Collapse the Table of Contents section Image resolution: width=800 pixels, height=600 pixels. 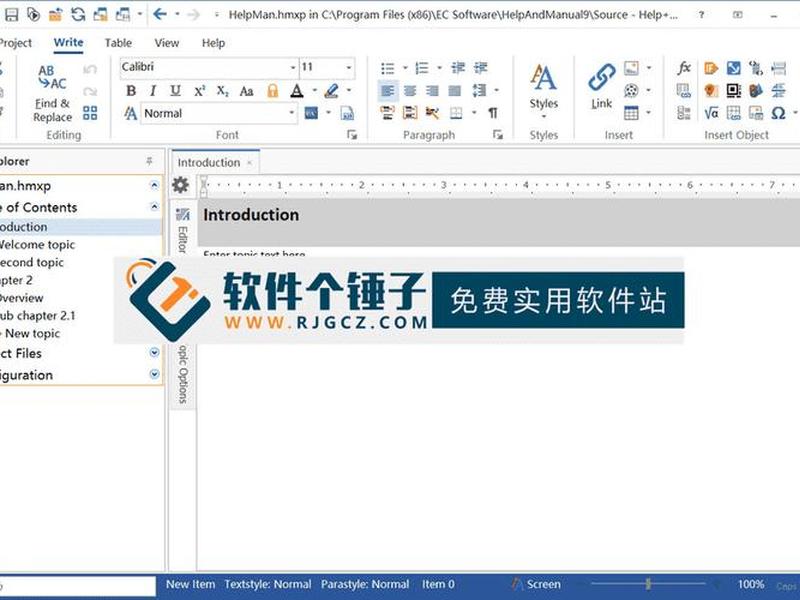click(x=155, y=206)
